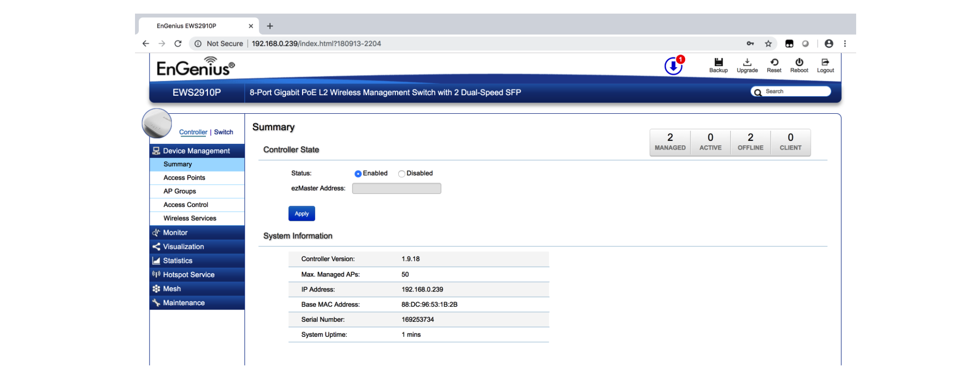Click the EnGenius logo
The height and width of the screenshot is (382, 980).
196,67
